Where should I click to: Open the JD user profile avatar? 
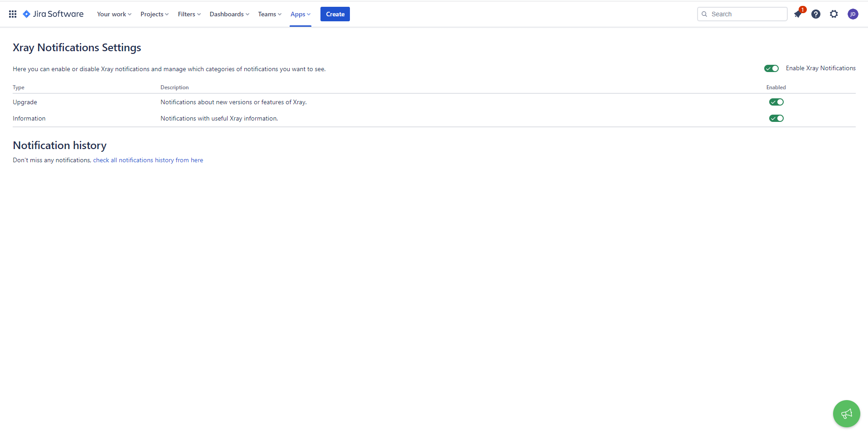click(853, 14)
